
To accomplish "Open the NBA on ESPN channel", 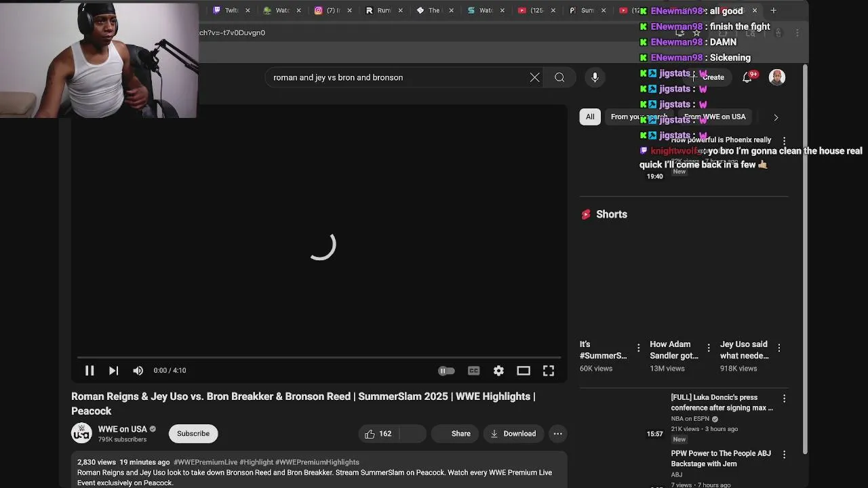I will (x=690, y=419).
